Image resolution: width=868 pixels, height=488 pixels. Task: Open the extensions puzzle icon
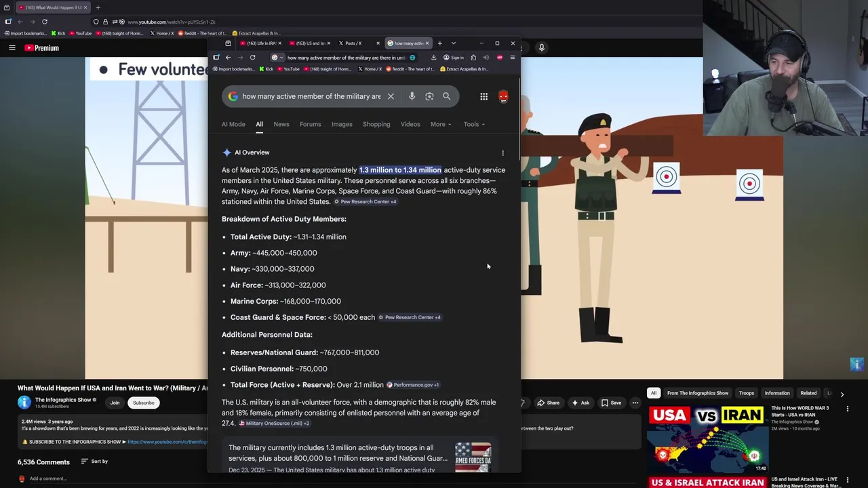473,58
